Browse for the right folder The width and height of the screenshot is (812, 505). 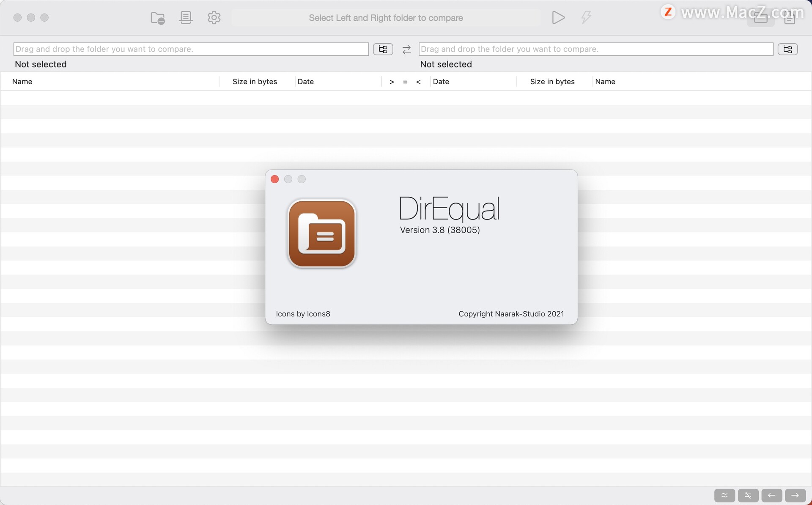click(x=787, y=49)
